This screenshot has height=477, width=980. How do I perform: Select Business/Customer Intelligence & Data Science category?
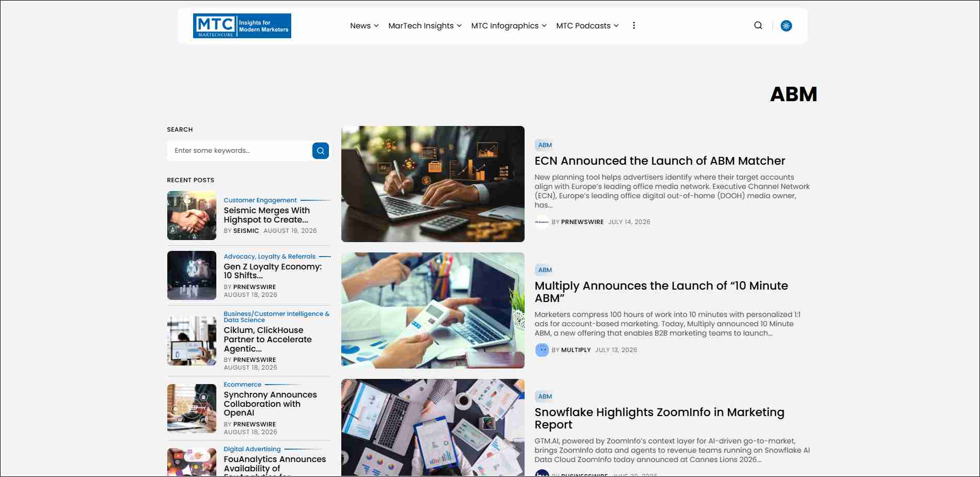pos(276,317)
